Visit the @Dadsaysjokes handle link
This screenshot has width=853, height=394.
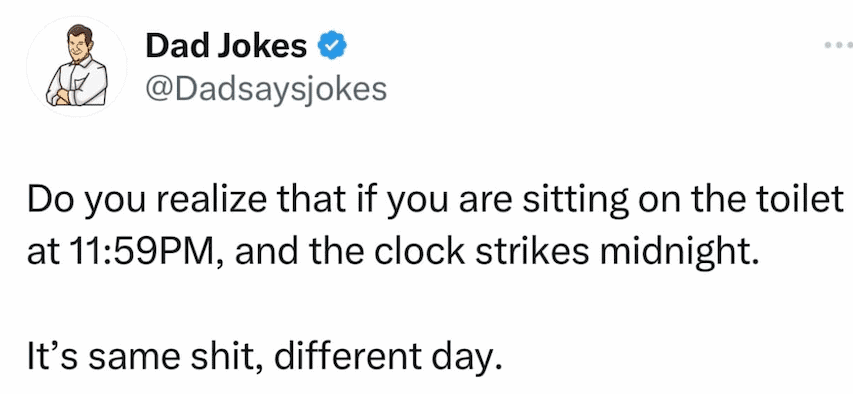click(x=266, y=90)
